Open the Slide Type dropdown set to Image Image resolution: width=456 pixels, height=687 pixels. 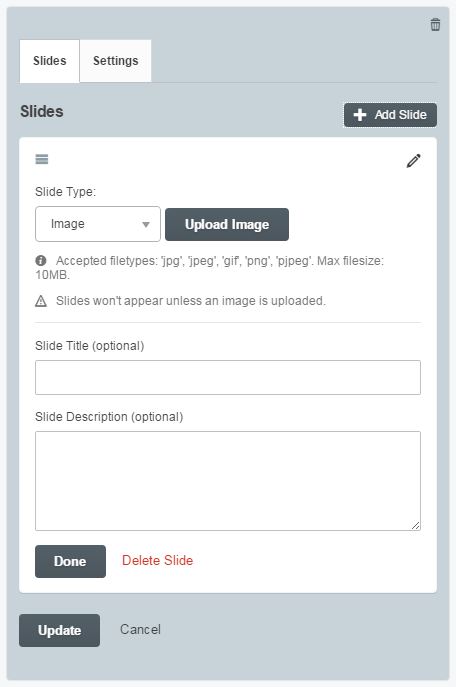[x=98, y=224]
